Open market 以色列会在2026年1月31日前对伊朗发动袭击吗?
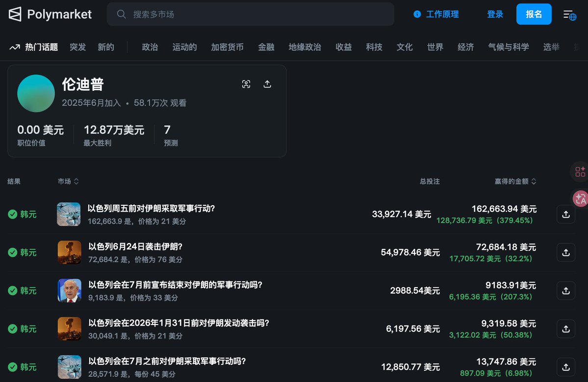 click(x=179, y=323)
